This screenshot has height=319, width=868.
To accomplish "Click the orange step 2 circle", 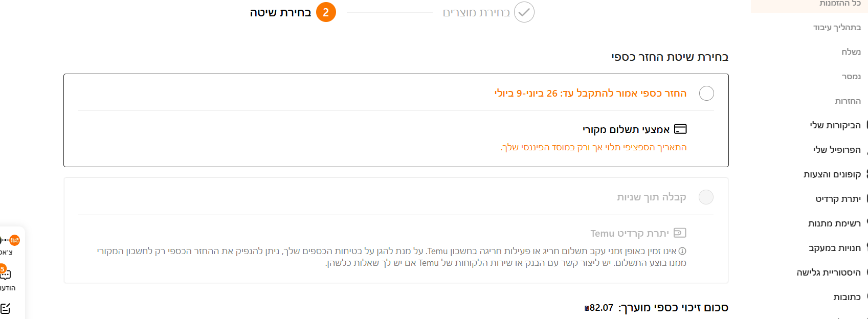I will pos(326,12).
